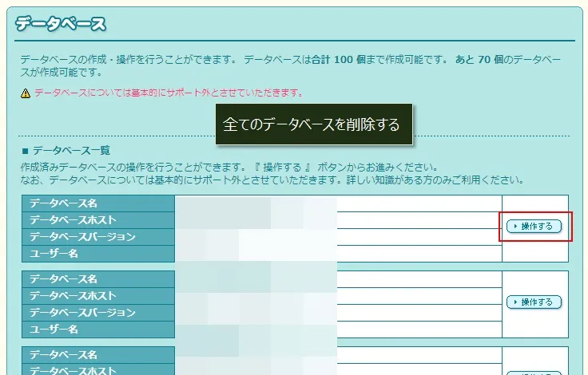Click the あと 70 個 remaining count text
The width and height of the screenshot is (588, 375).
click(479, 60)
